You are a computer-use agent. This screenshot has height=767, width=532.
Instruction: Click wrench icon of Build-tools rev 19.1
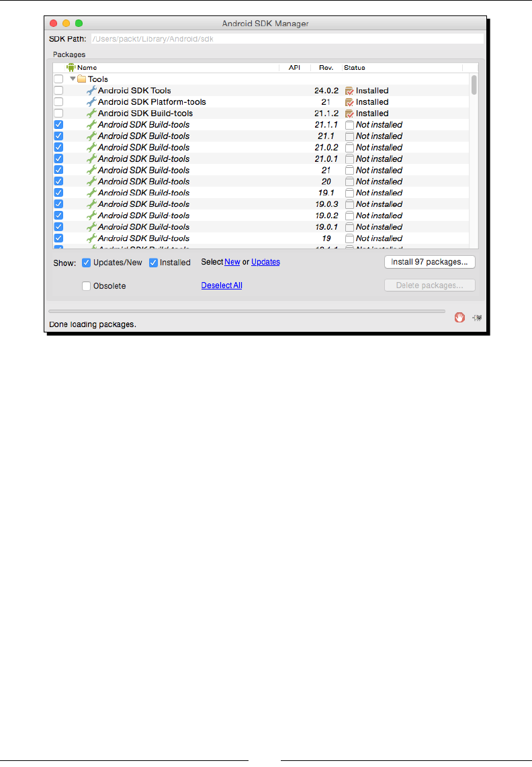click(91, 193)
